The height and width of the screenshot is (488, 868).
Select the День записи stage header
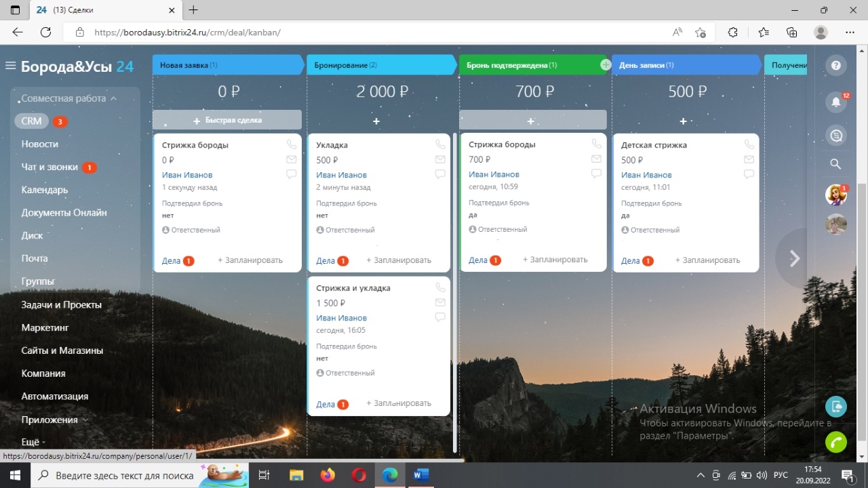coord(686,65)
